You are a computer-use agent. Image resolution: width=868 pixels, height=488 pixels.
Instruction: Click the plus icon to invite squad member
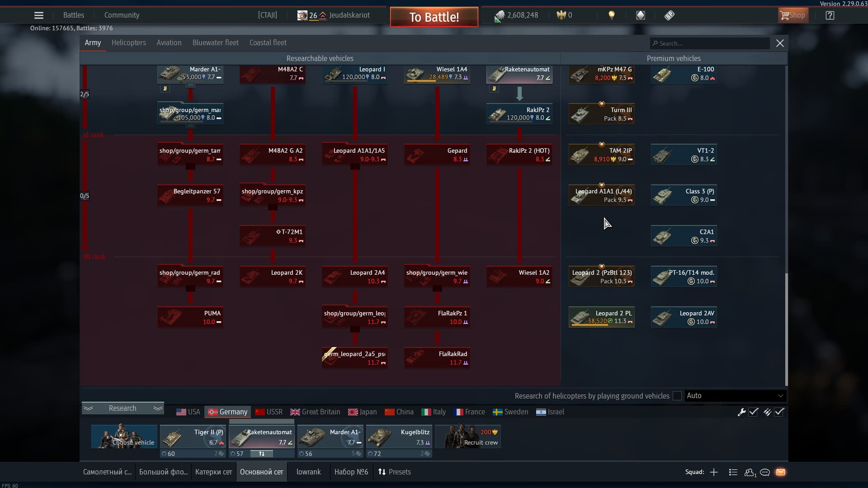[714, 472]
